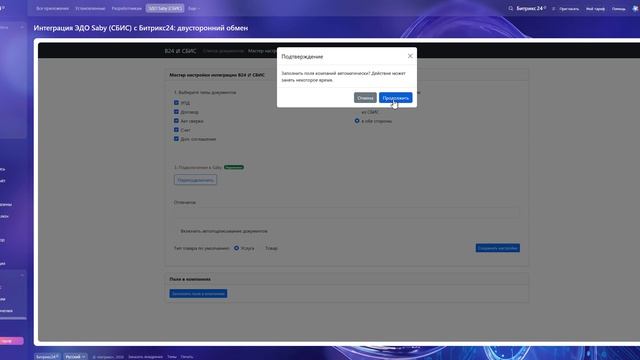Toggle the Договор checkbox
The height and width of the screenshot is (360, 640).
coord(176,111)
